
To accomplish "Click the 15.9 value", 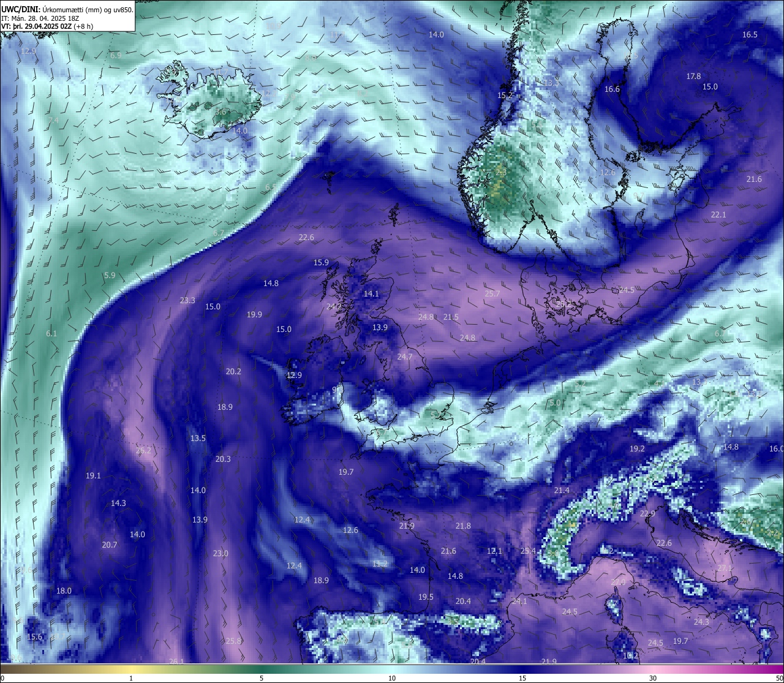I will point(321,263).
